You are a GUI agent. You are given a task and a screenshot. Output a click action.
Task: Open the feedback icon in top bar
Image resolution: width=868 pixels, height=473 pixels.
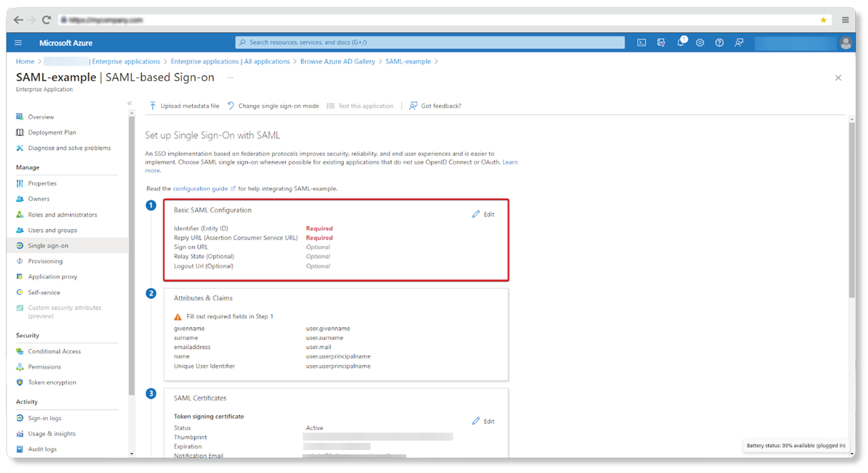coord(738,43)
